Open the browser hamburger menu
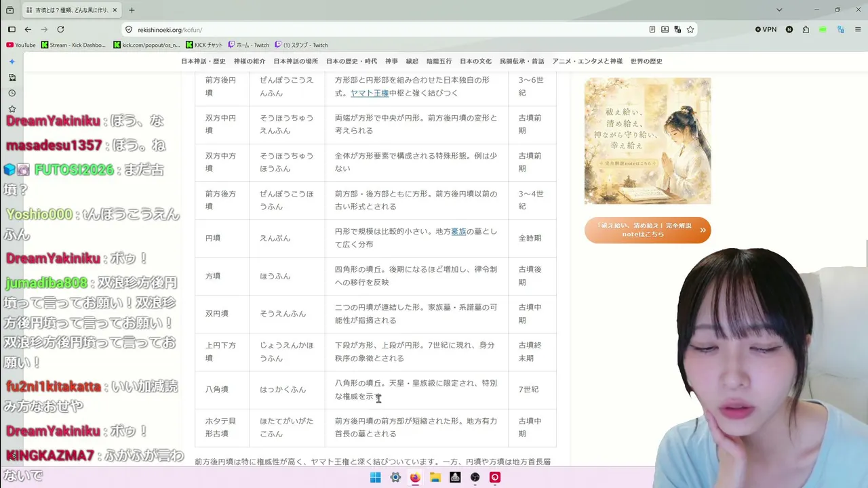 857,29
